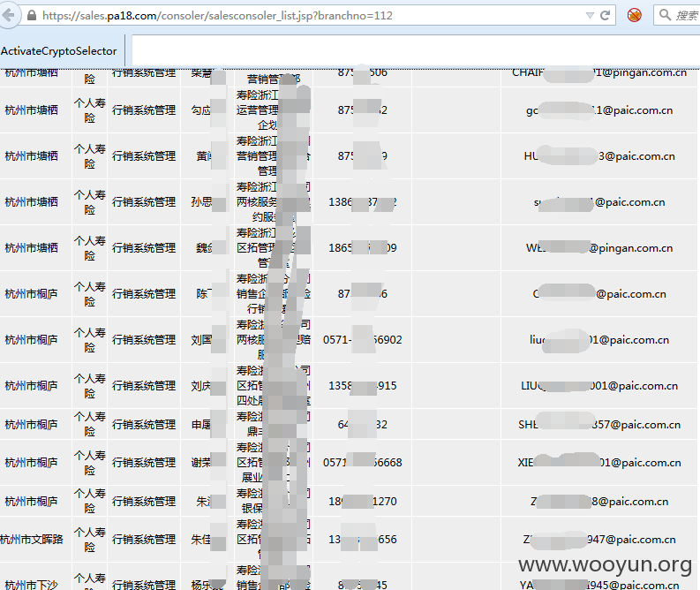The width and height of the screenshot is (700, 590).
Task: Click name cell starting with 陈
Action: tap(207, 293)
